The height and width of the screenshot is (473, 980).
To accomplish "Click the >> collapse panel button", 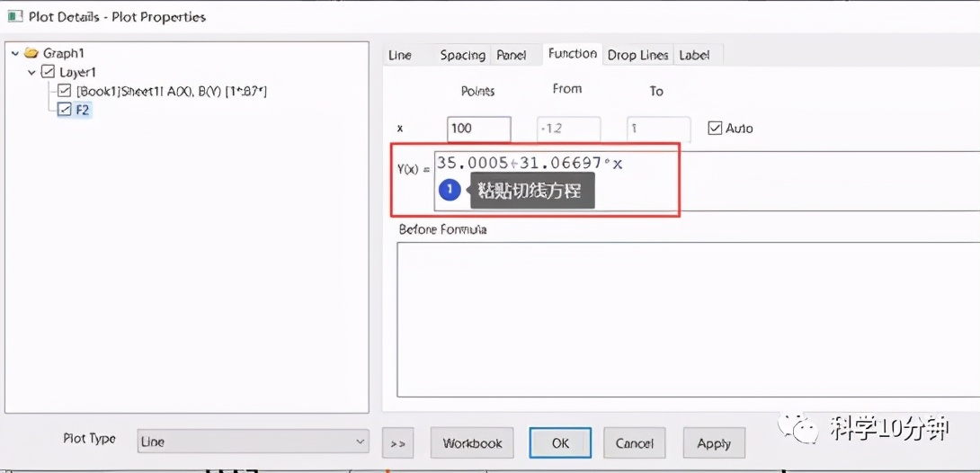I will pos(397,443).
